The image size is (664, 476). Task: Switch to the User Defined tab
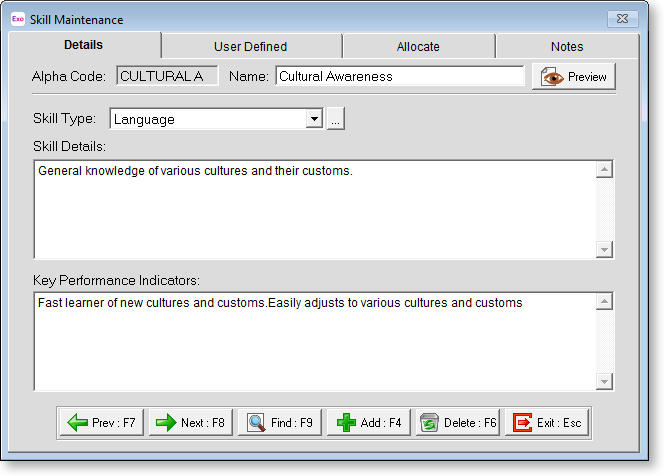click(250, 46)
